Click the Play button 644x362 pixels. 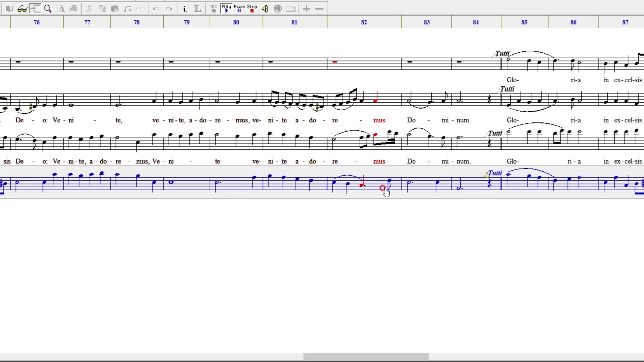(226, 9)
